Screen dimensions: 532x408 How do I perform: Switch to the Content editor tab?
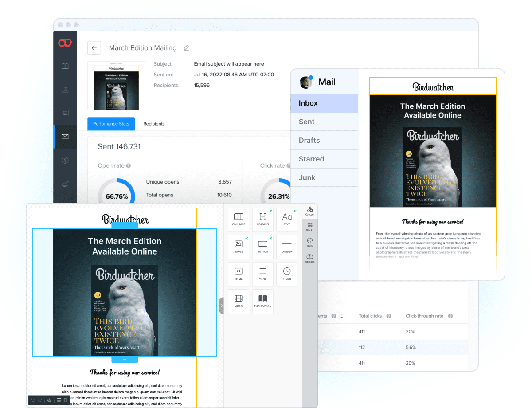310,211
